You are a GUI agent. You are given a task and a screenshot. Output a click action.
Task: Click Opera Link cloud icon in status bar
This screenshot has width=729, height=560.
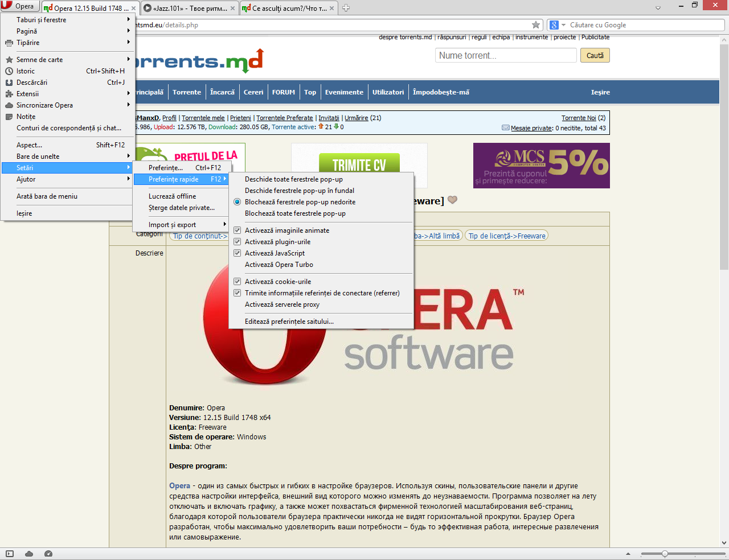click(29, 554)
